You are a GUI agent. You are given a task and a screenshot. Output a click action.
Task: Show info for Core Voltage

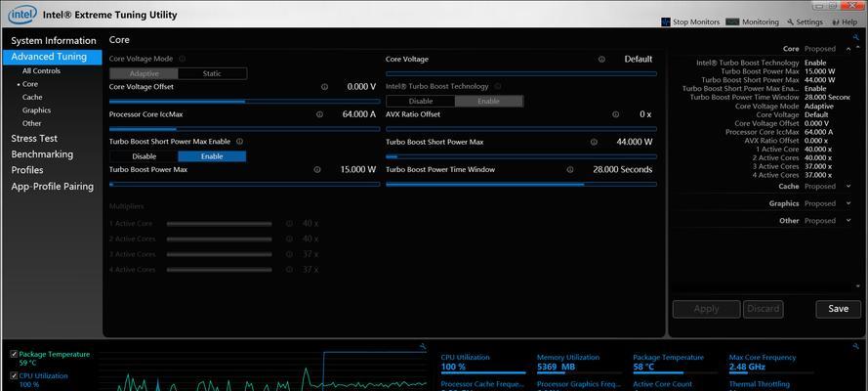tap(601, 60)
